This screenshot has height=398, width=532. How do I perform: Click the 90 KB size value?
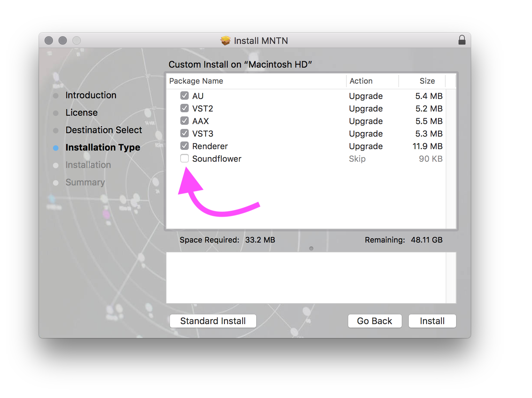tap(431, 159)
